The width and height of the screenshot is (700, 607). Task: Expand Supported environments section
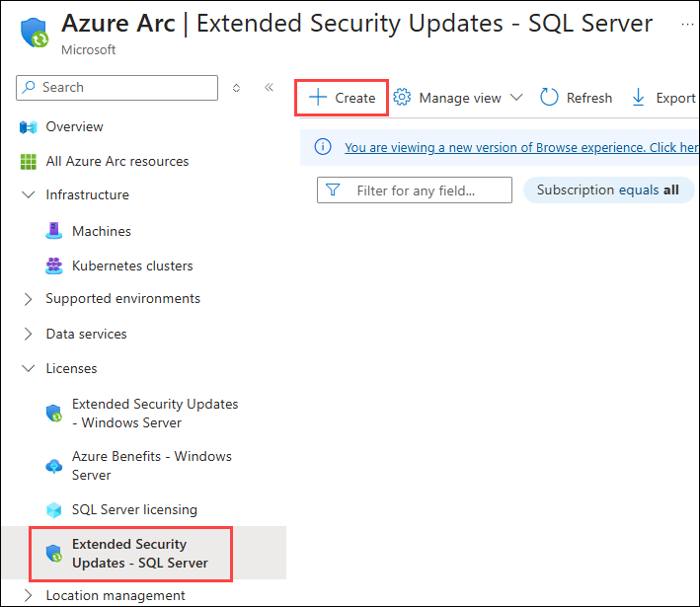click(x=28, y=299)
